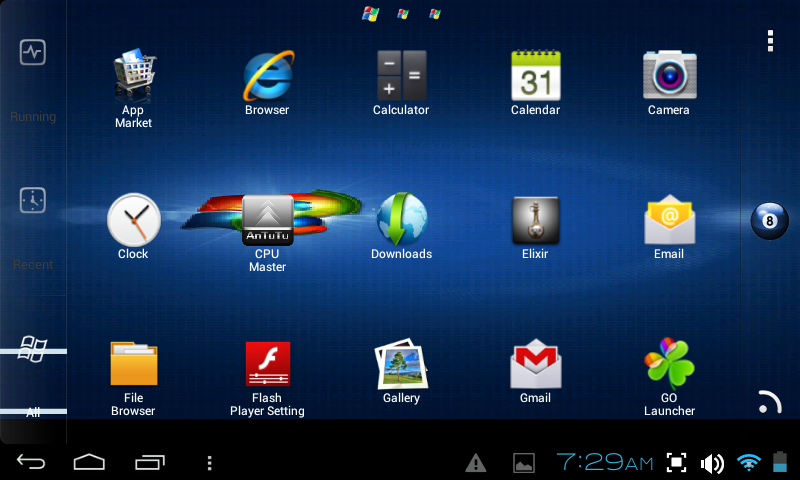Open the Email app
The width and height of the screenshot is (800, 480).
coord(669,219)
